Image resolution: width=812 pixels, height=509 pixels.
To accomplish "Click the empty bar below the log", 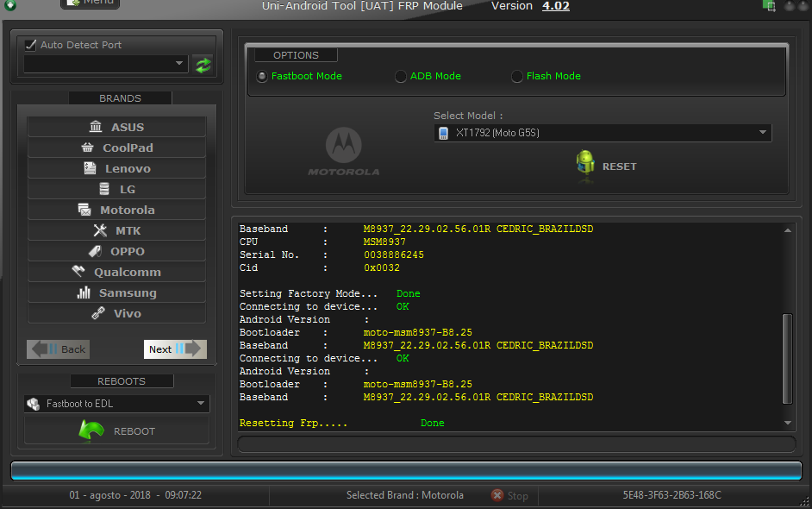I will [x=516, y=444].
